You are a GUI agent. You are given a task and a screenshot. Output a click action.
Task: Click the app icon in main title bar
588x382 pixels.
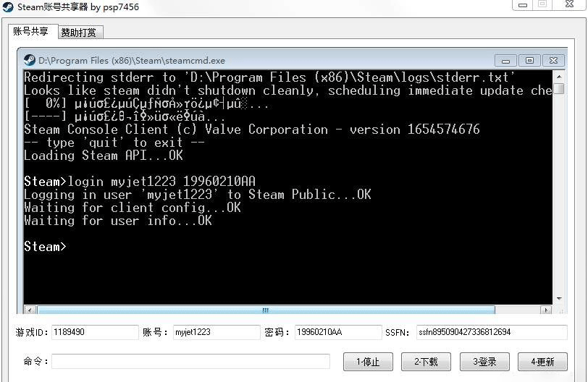click(x=8, y=7)
